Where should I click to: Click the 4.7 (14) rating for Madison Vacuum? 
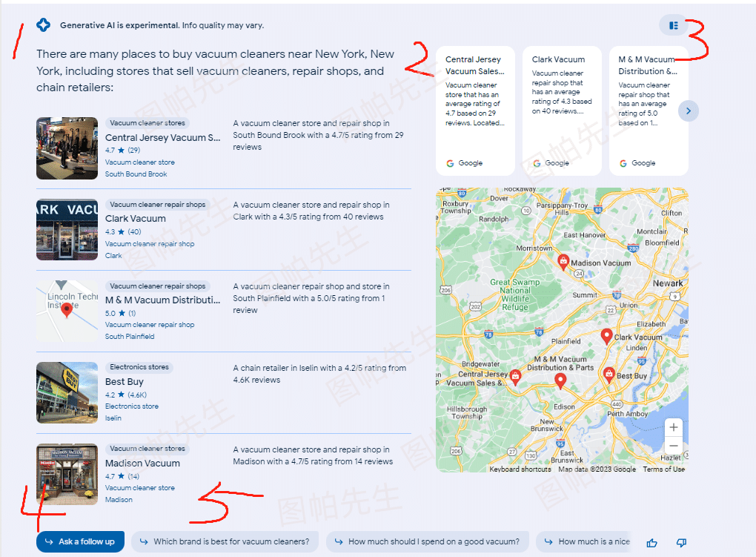[x=122, y=476]
